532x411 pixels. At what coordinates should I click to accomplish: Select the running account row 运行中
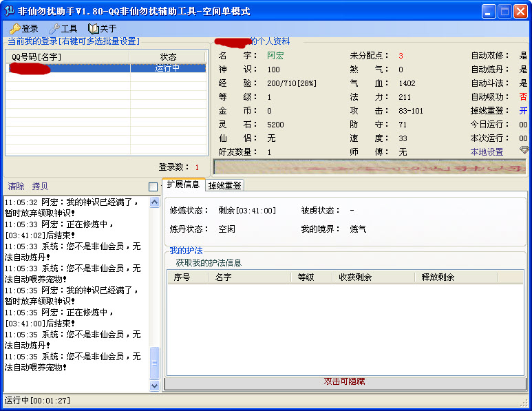106,68
